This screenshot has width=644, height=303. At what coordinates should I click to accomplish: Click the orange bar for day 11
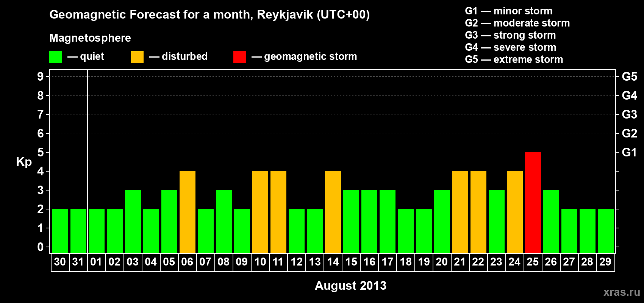(278, 212)
